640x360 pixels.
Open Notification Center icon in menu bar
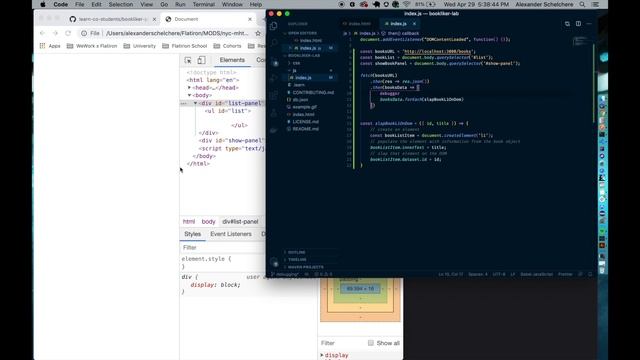pyautogui.click(x=596, y=4)
